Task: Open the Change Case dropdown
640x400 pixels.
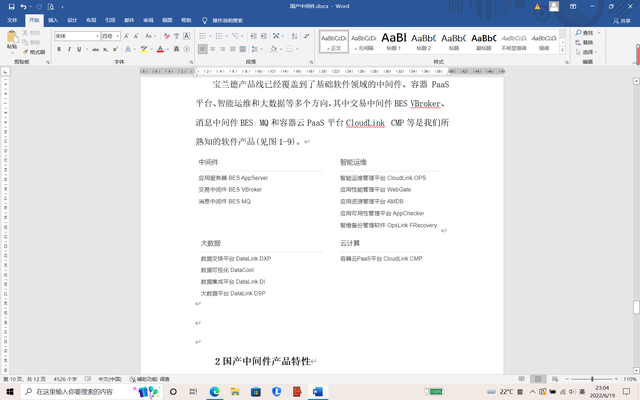Action: 150,36
